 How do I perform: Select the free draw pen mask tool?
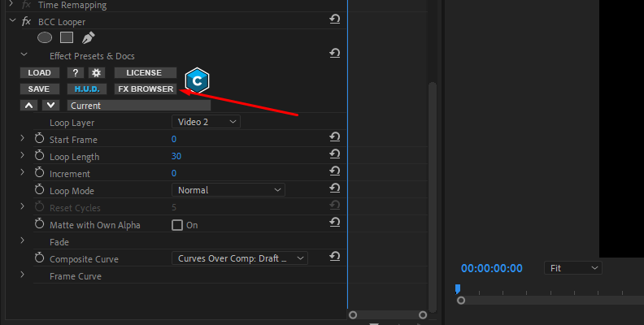coord(89,37)
